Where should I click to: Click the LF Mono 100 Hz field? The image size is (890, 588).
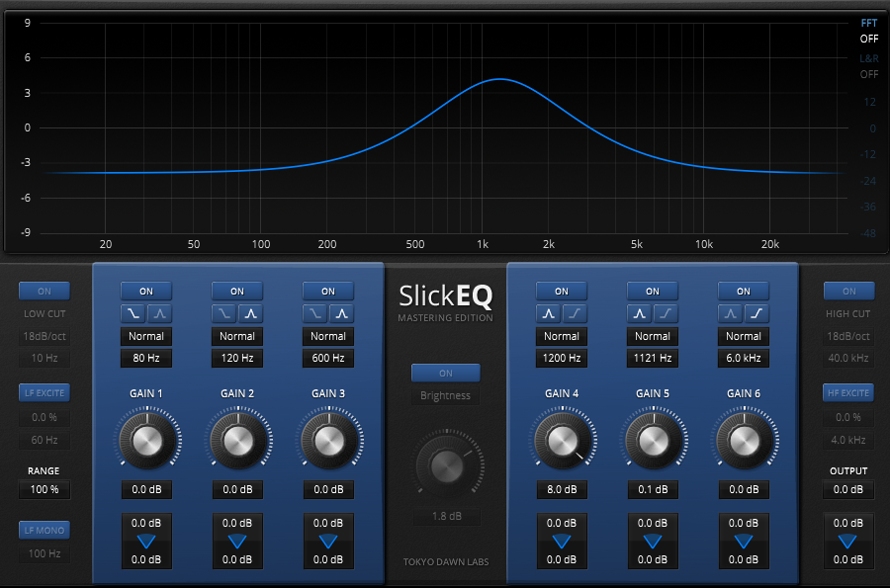[x=44, y=553]
